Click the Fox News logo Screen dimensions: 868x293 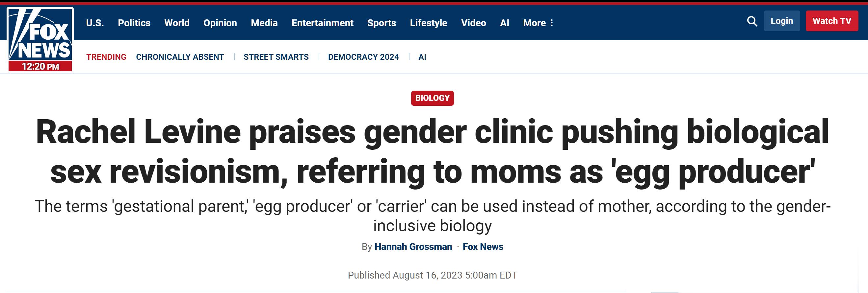pos(40,39)
